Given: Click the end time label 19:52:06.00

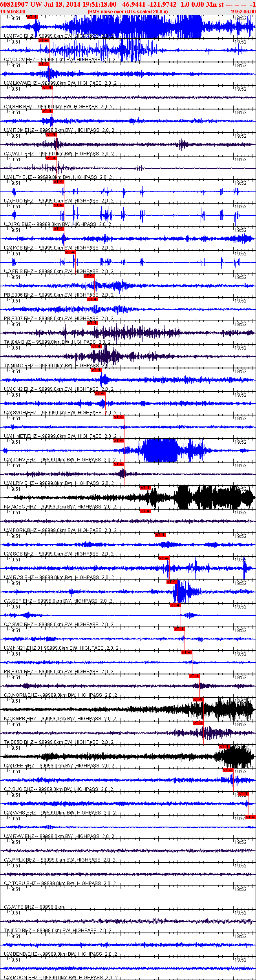Looking at the screenshot, I should coord(243,12).
